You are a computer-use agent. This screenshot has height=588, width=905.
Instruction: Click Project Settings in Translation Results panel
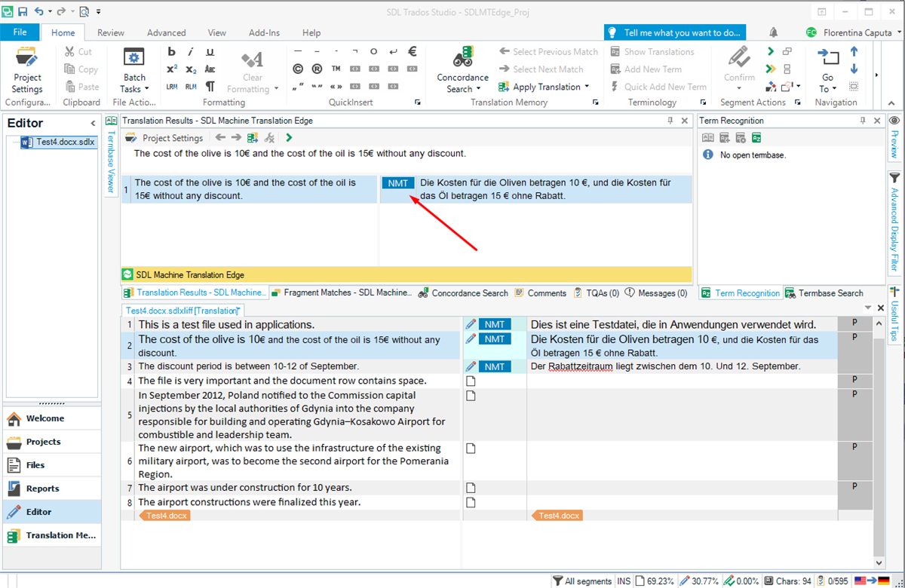pos(164,138)
